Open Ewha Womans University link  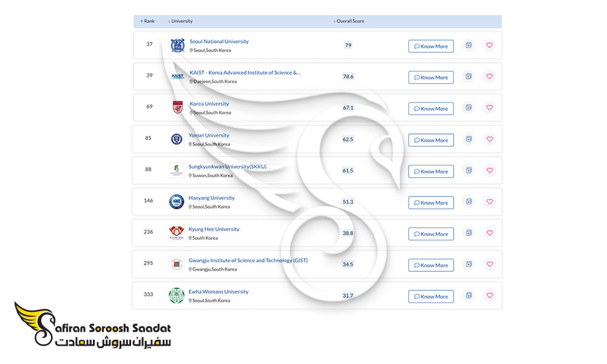219,292
